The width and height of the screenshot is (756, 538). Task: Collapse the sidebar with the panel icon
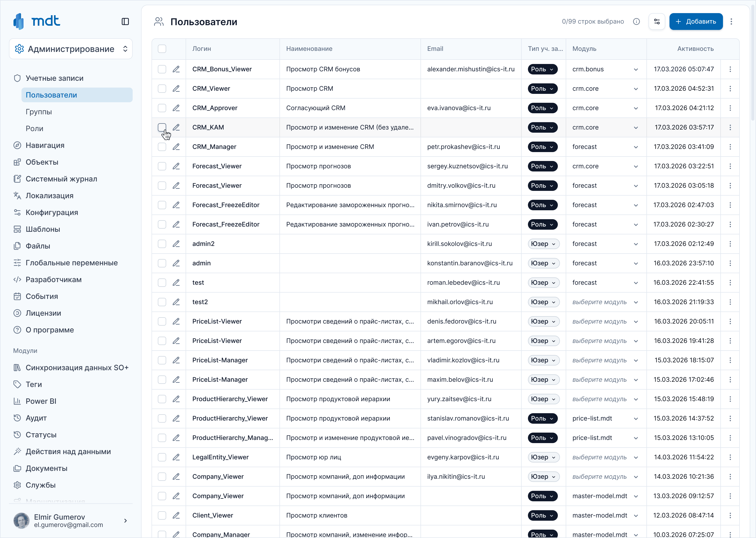coord(125,21)
